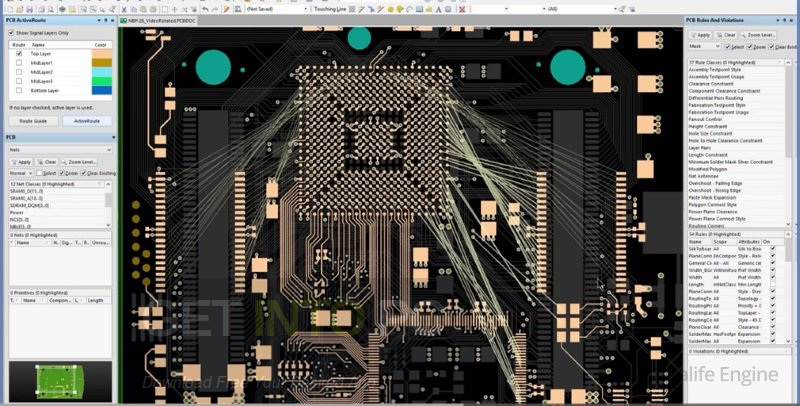
Task: Collapse the PCB panel header arrow
Action: (x=113, y=138)
